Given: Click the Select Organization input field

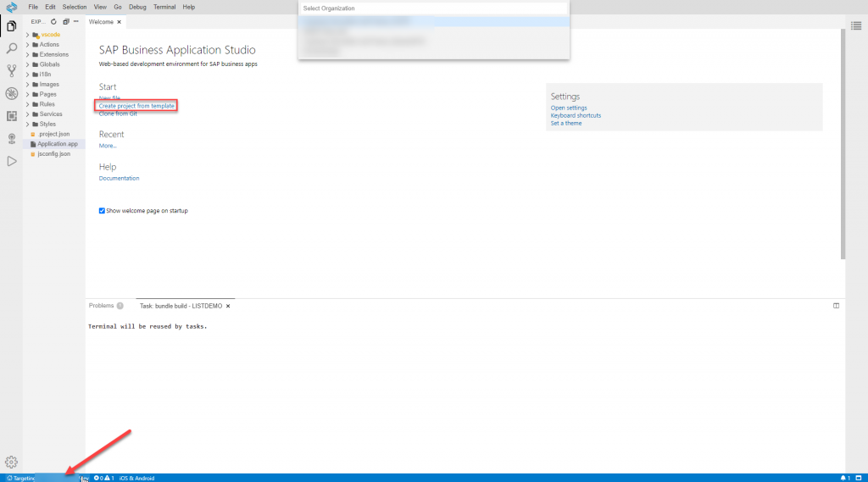Looking at the screenshot, I should point(433,8).
